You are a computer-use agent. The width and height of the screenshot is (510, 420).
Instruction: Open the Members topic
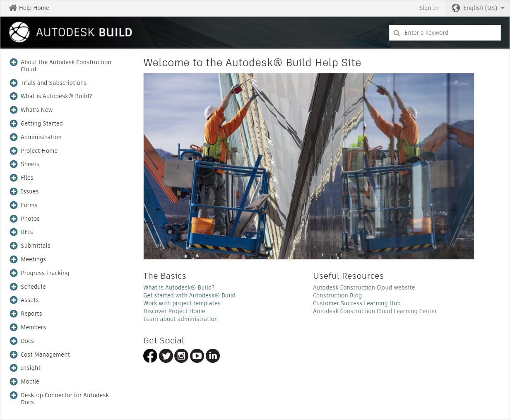coord(33,327)
